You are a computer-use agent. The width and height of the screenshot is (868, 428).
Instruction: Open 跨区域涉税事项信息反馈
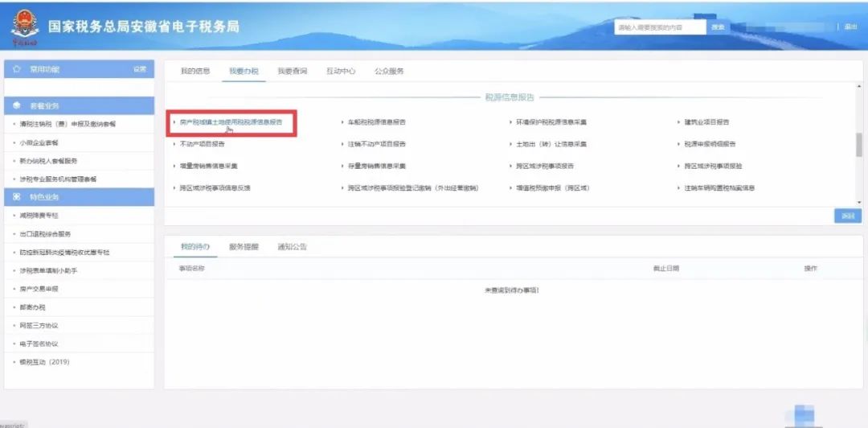215,188
